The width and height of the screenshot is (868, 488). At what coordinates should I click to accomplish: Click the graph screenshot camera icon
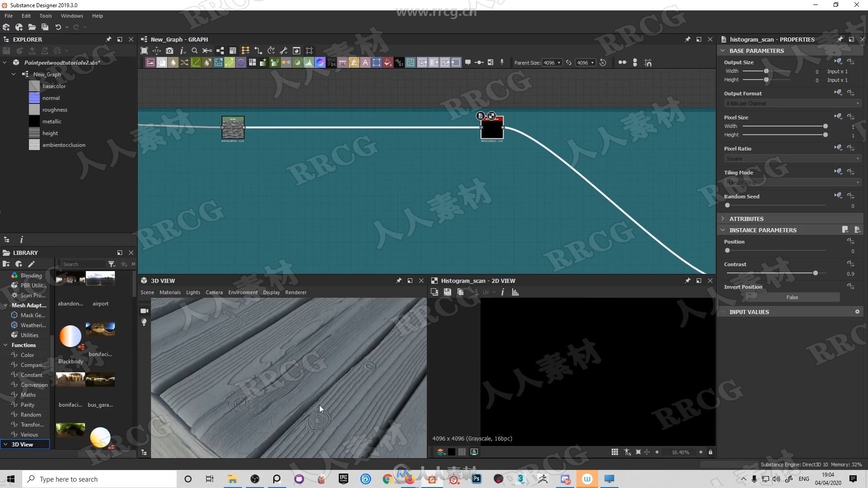click(x=170, y=51)
